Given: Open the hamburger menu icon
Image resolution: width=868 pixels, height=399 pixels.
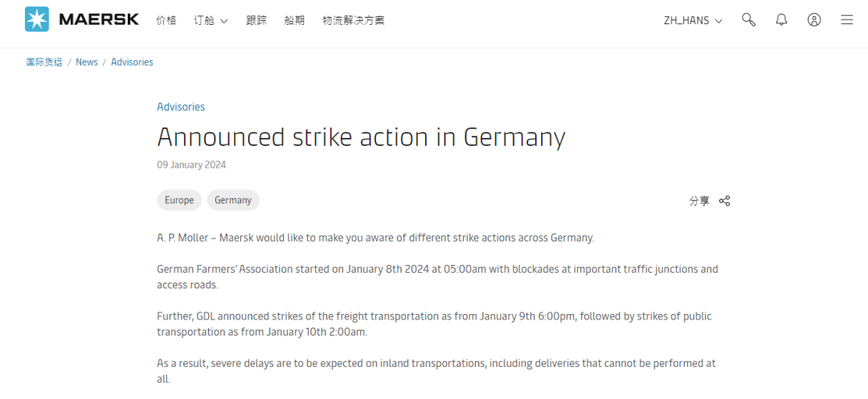Looking at the screenshot, I should (x=846, y=20).
